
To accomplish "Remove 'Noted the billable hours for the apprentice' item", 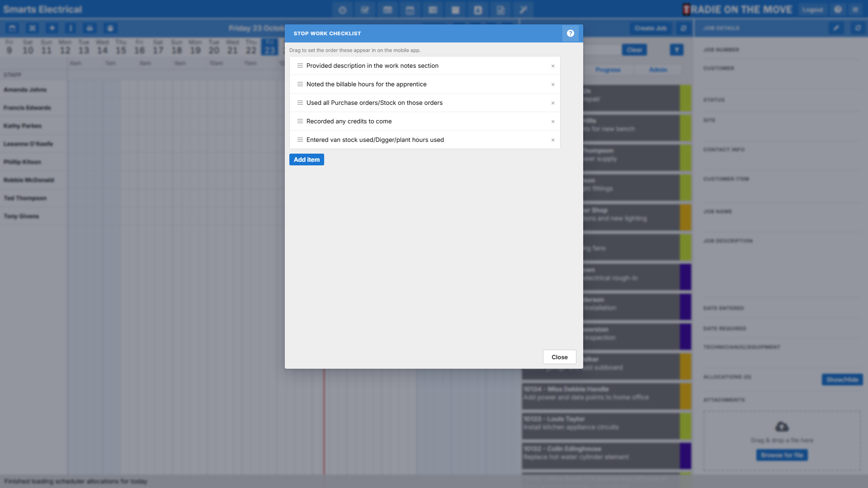I will tap(553, 84).
